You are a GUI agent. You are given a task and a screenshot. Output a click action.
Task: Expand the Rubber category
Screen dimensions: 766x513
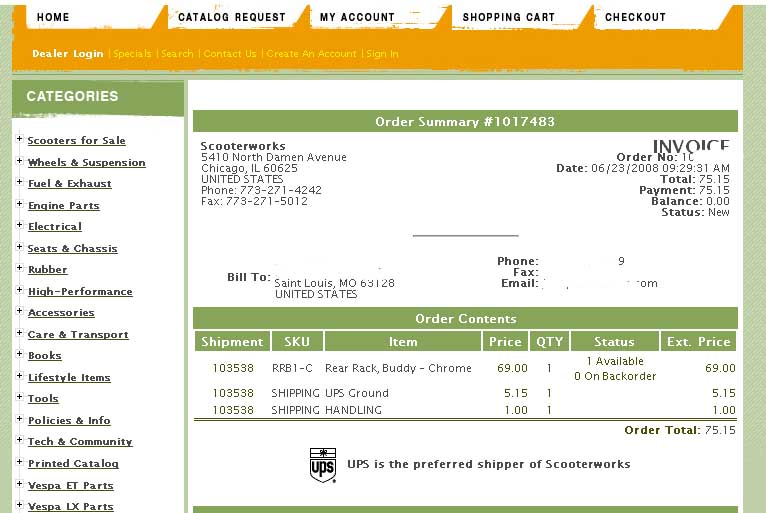[x=19, y=268]
